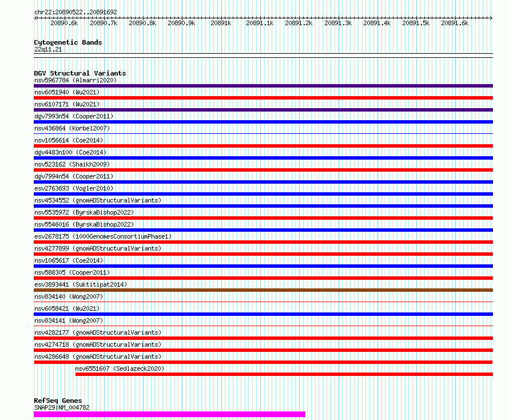Click the thin red line under nsv834141
Viewport: 509px width, 420px height.
click(263, 326)
